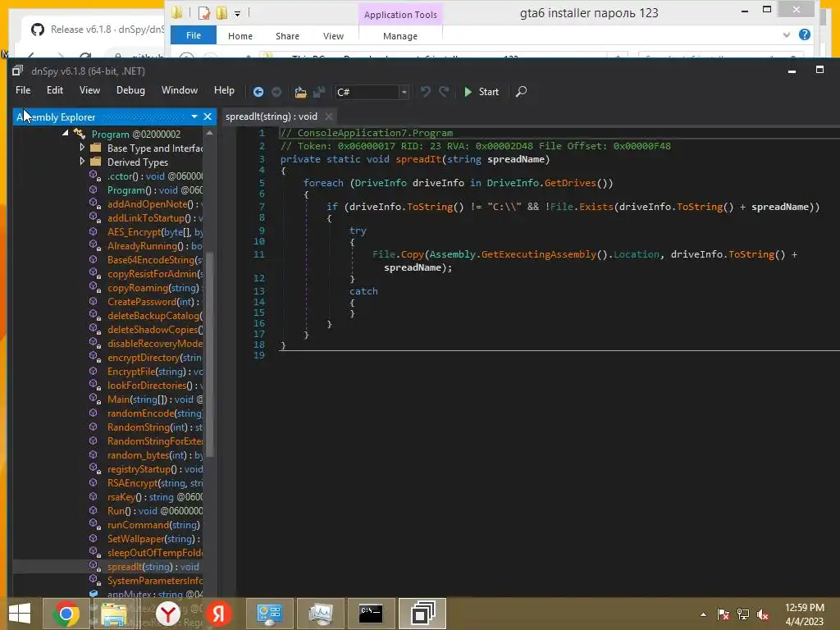Click the Undo icon in dnSpy toolbar
Viewport: 840px width, 630px height.
pos(426,92)
